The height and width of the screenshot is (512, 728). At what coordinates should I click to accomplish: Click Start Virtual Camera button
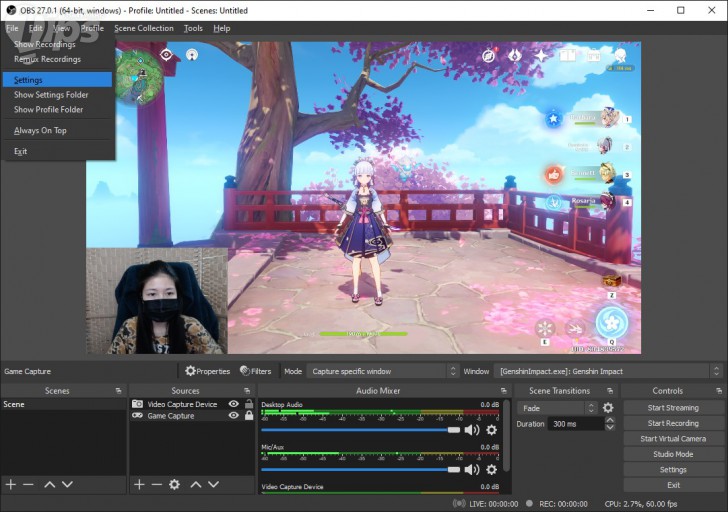coord(673,439)
